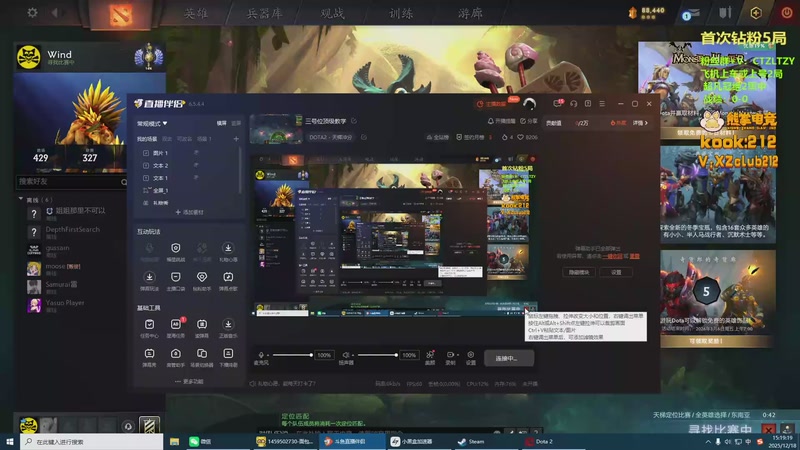Click the streamer avatar in the title bar
This screenshot has width=800, height=450.
530,104
